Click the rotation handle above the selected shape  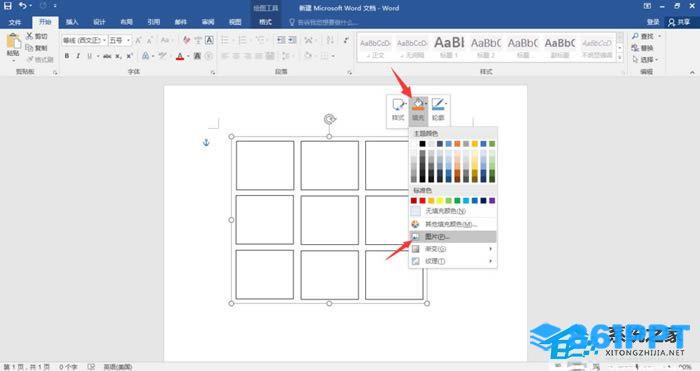click(329, 119)
